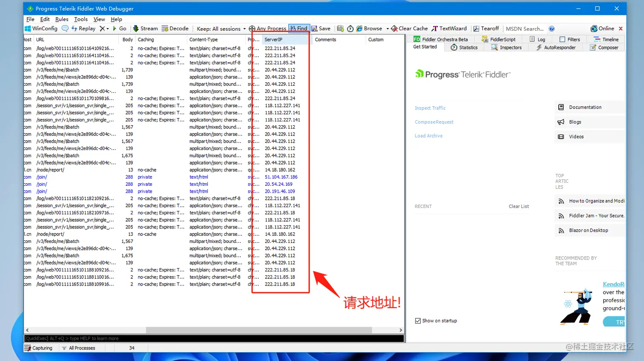
Task: Switch to the Inspectors tab
Action: [x=506, y=47]
